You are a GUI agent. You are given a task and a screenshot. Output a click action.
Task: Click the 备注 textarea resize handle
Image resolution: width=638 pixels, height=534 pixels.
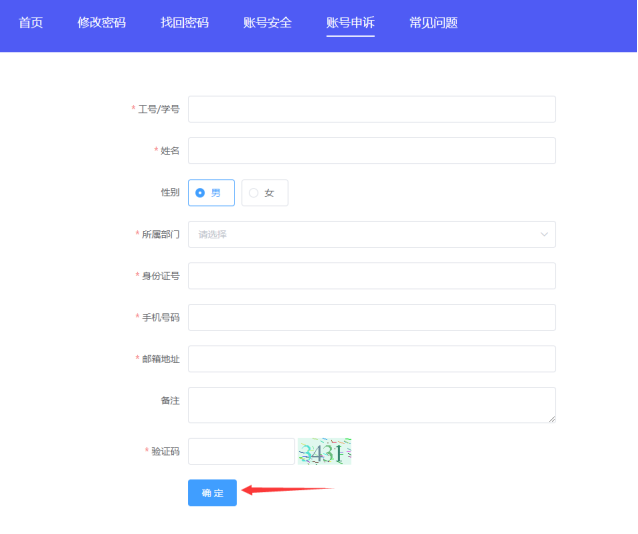click(x=551, y=418)
